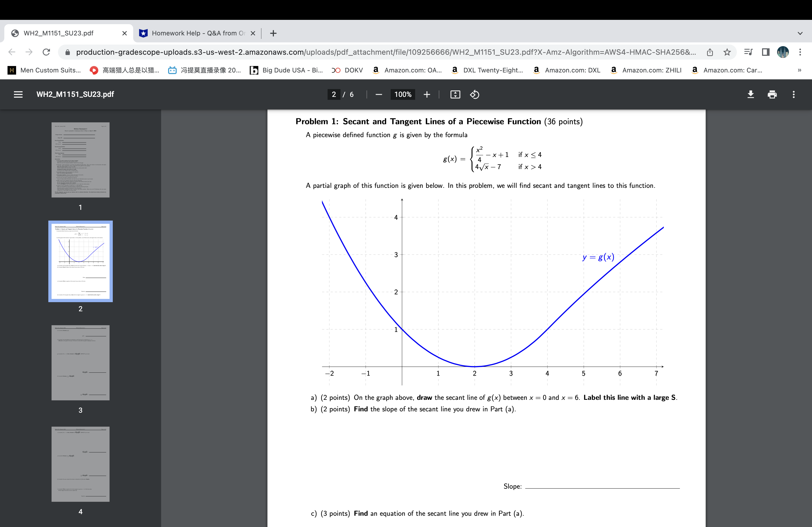The image size is (812, 527).
Task: Rotate the PDF page counterclockwise
Action: pos(474,94)
